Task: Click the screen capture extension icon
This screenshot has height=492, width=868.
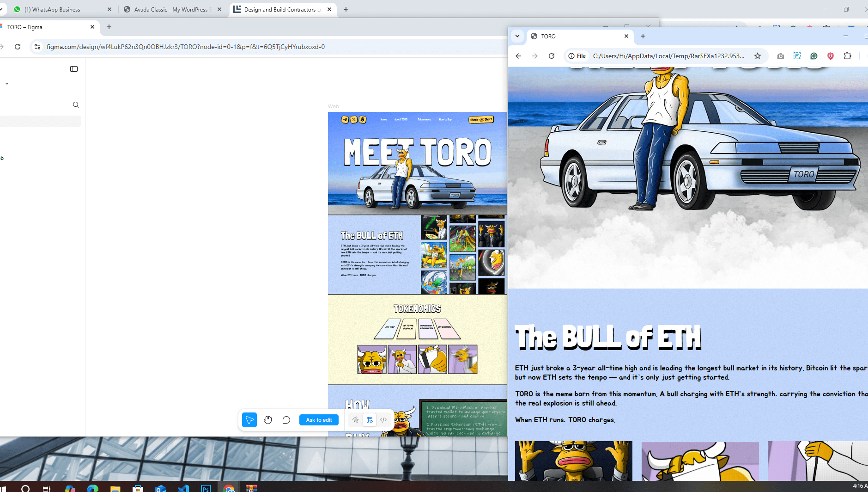Action: tap(797, 56)
